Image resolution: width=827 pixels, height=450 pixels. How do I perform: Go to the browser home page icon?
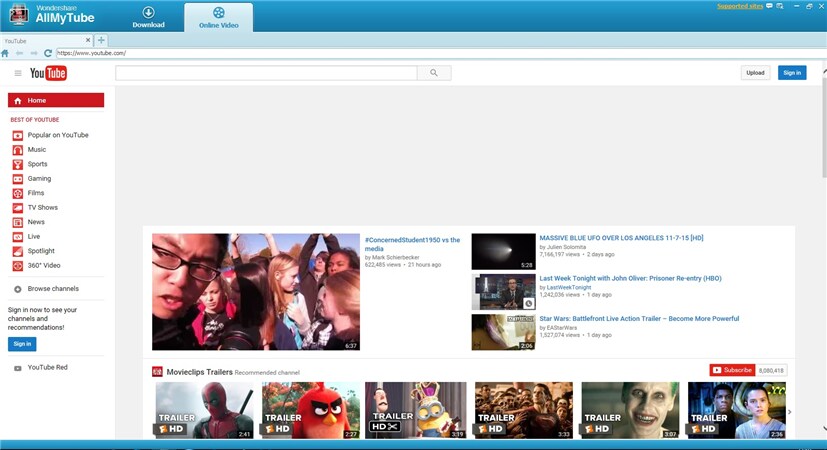pos(5,53)
